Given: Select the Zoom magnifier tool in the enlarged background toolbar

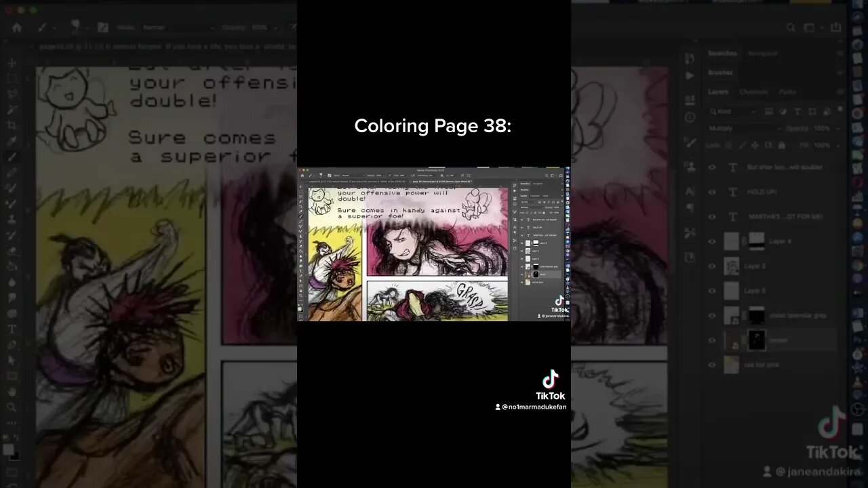Looking at the screenshot, I should 12,407.
